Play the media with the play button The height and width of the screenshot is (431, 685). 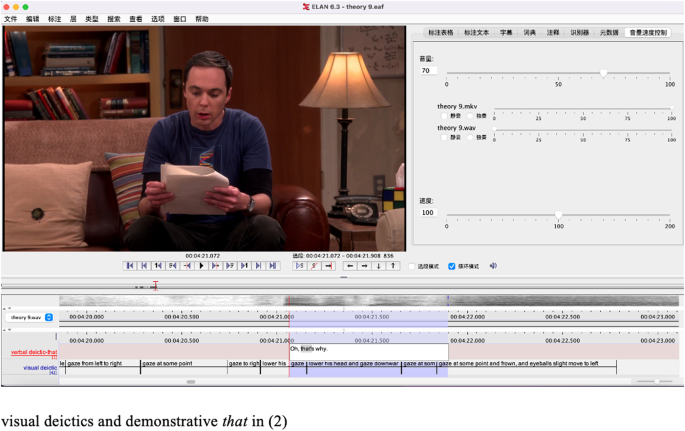(201, 265)
